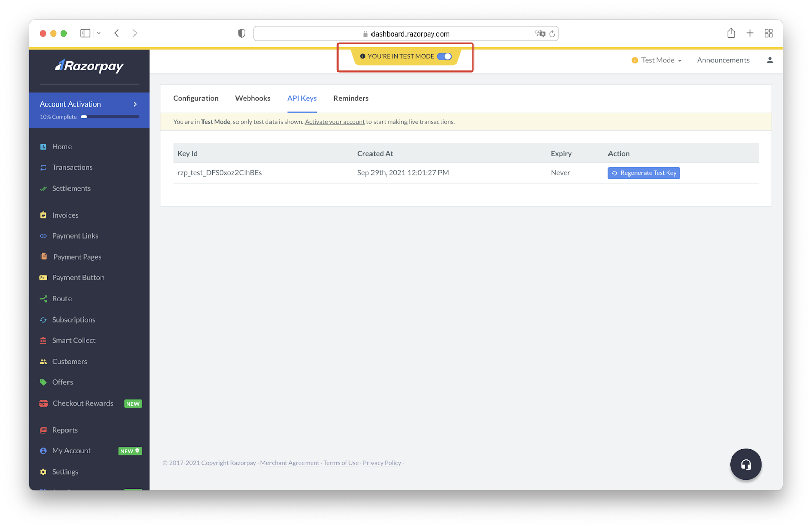Click the Checkout Rewards icon

point(44,403)
